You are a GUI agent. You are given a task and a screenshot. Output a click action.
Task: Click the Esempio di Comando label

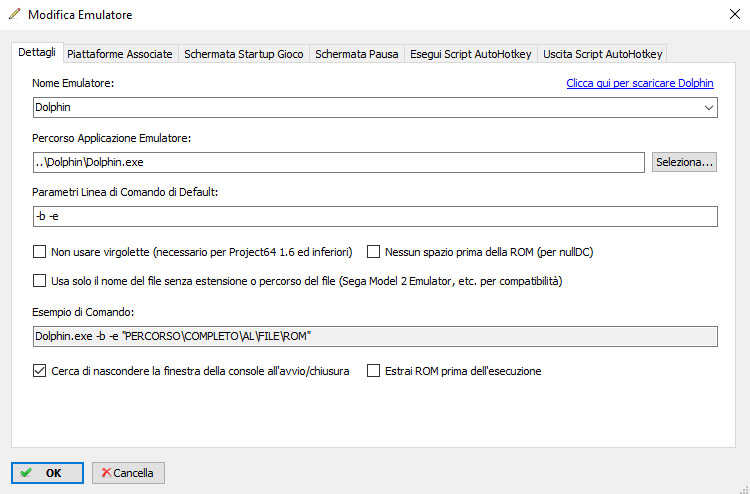[83, 312]
